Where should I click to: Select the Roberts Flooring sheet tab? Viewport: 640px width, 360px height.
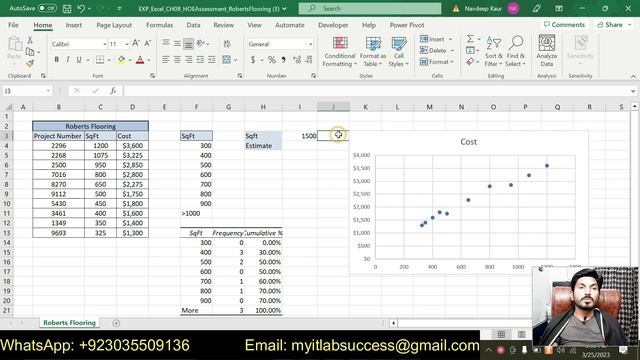point(69,322)
